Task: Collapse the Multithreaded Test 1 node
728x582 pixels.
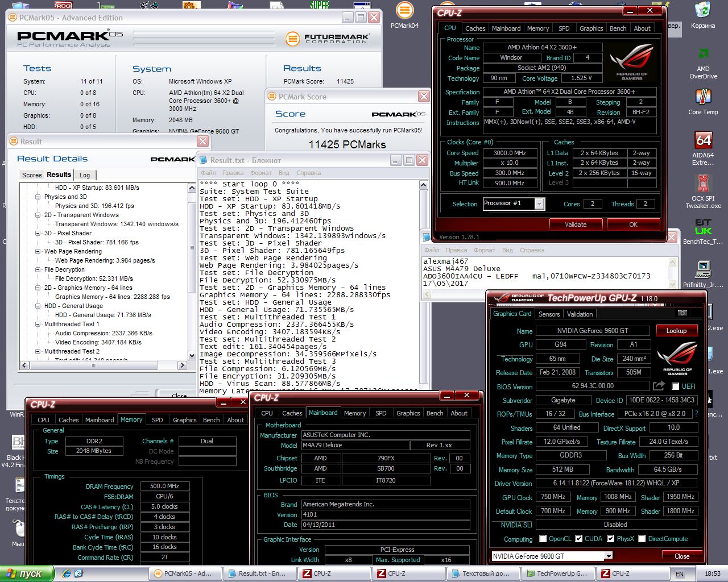Action: 38,324
